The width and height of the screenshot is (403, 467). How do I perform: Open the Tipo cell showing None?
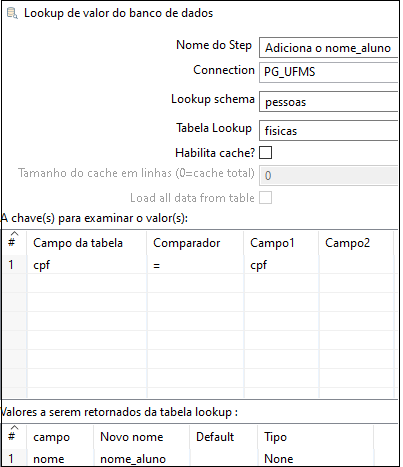[x=315, y=459]
